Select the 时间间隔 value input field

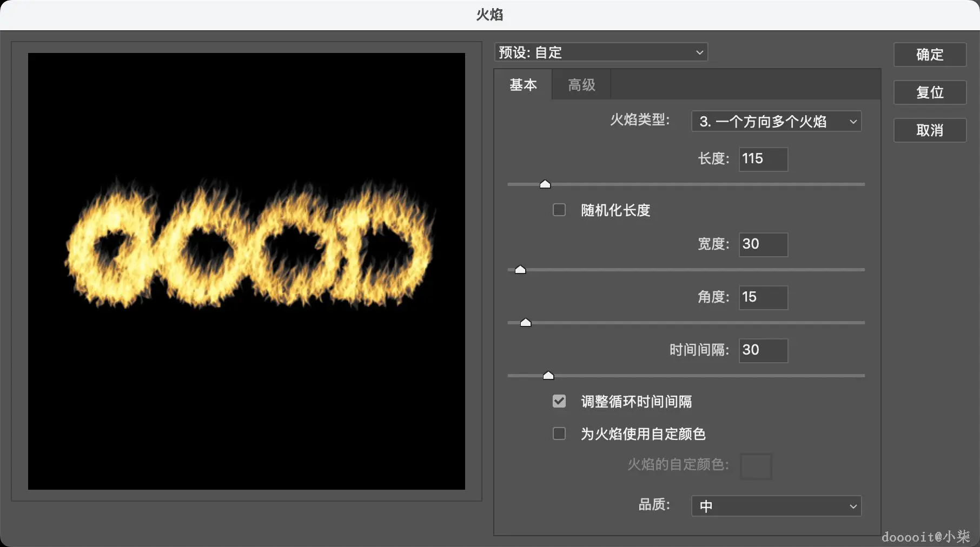(x=763, y=350)
